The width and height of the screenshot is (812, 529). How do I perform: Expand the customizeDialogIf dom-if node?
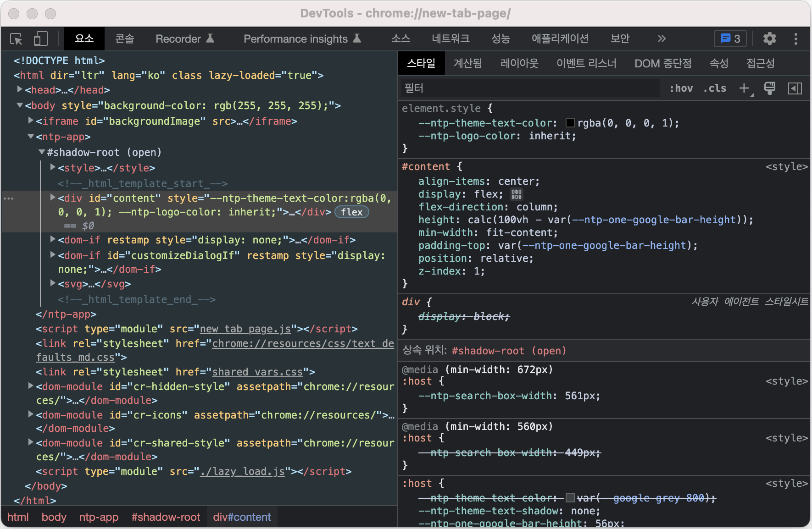[53, 254]
